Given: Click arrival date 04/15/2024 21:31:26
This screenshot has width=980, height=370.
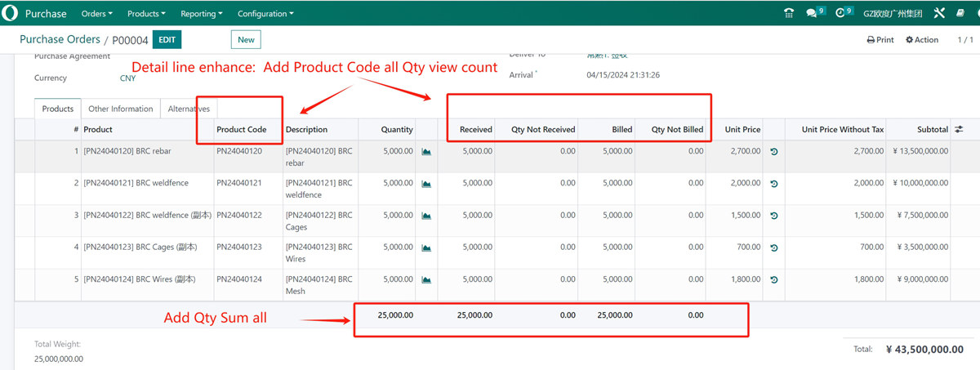Looking at the screenshot, I should [623, 74].
